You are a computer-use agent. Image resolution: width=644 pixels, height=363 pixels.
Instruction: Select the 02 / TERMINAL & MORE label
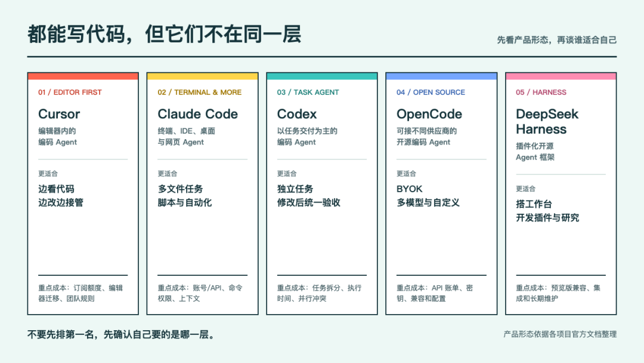pos(200,93)
